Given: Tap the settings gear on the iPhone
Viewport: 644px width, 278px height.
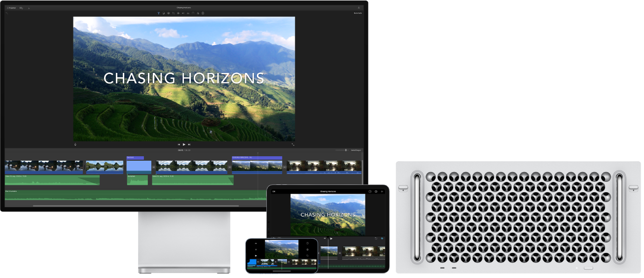Looking at the screenshot, I should click(x=307, y=249).
